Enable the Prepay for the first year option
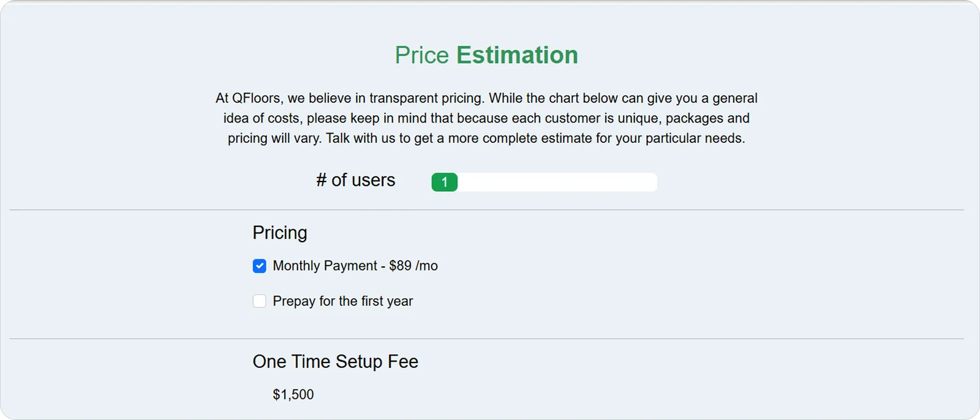The image size is (980, 420). pyautogui.click(x=259, y=300)
